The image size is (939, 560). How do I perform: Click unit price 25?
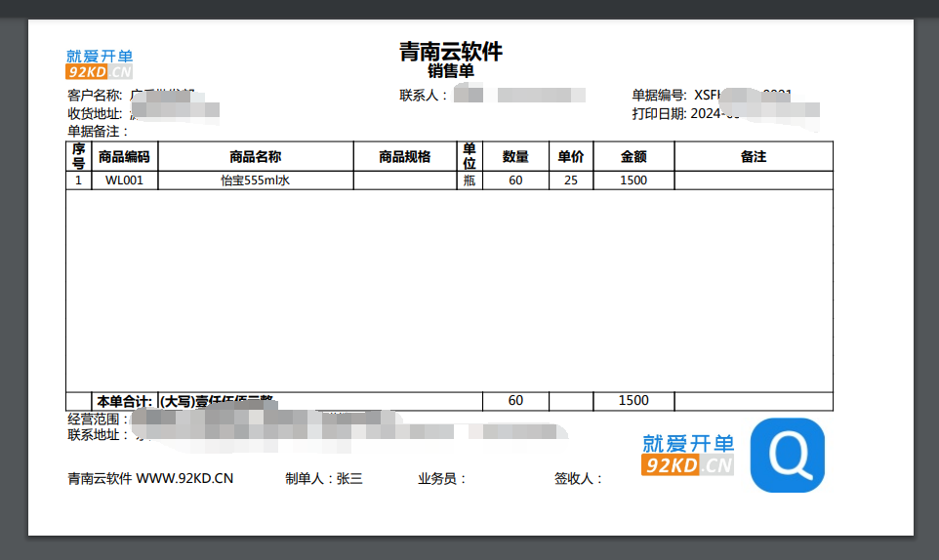pyautogui.click(x=571, y=180)
